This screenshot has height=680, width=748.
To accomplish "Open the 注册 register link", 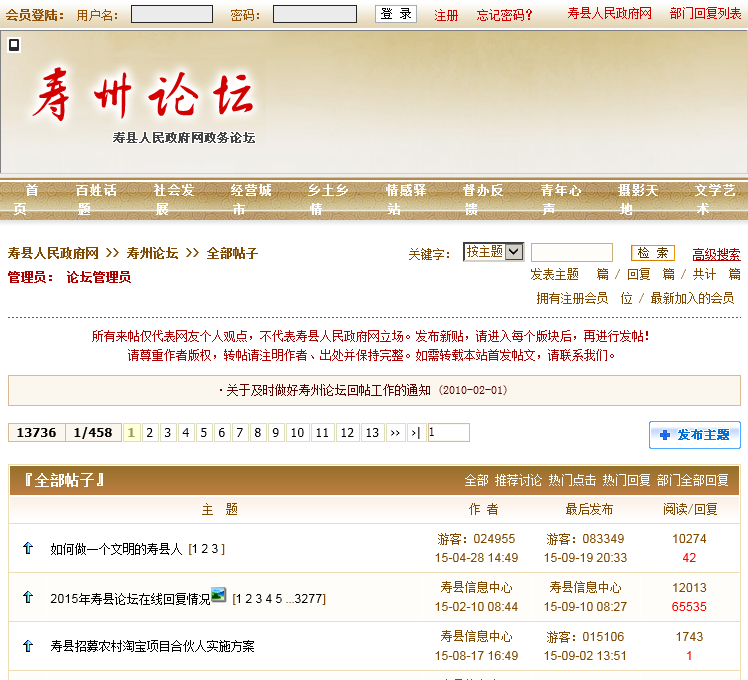I will click(446, 15).
